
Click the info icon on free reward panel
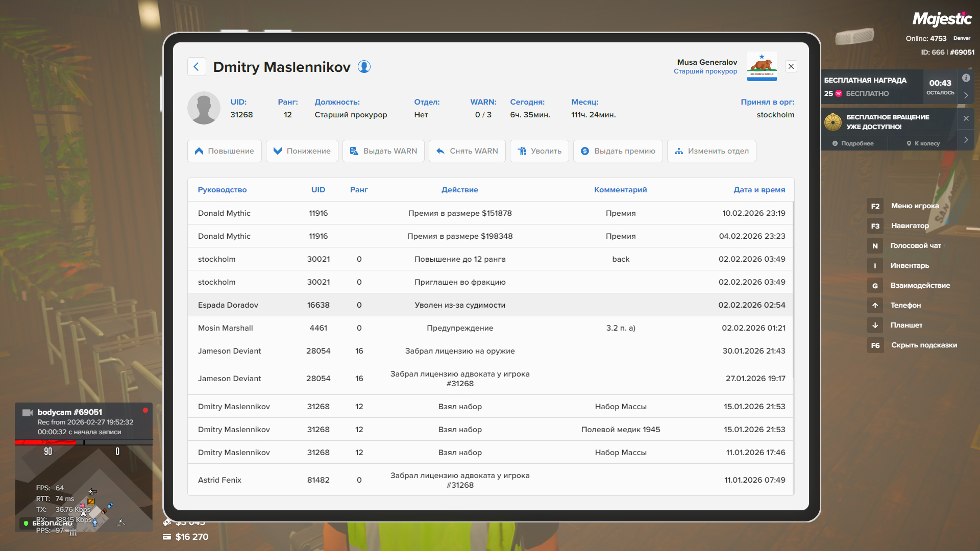pyautogui.click(x=966, y=78)
